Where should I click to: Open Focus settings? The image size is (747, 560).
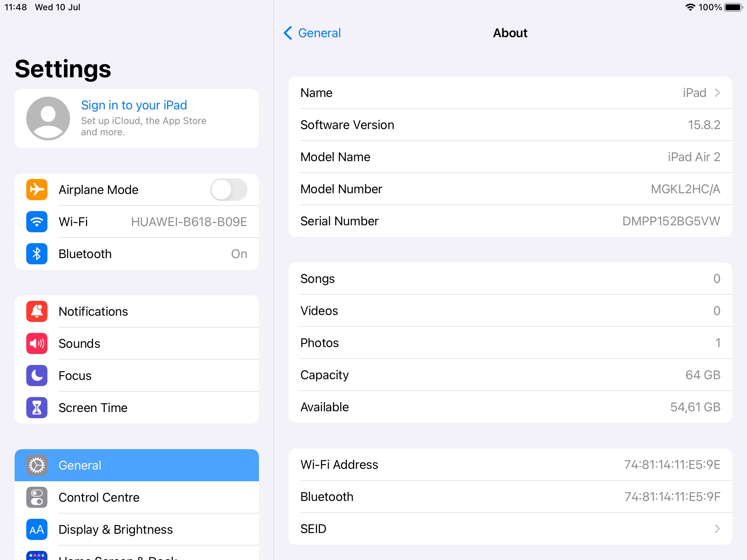coord(137,376)
